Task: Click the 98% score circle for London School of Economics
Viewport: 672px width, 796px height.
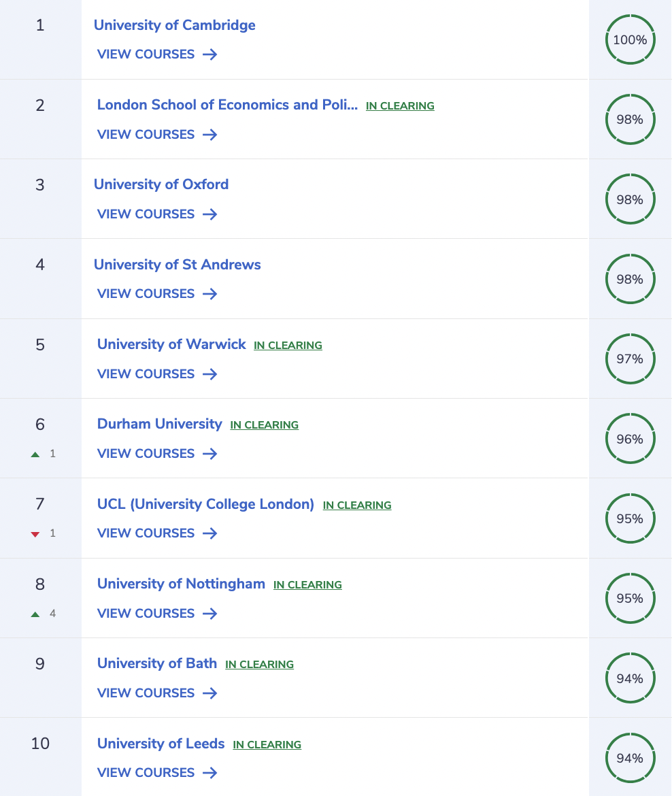Action: pyautogui.click(x=631, y=119)
